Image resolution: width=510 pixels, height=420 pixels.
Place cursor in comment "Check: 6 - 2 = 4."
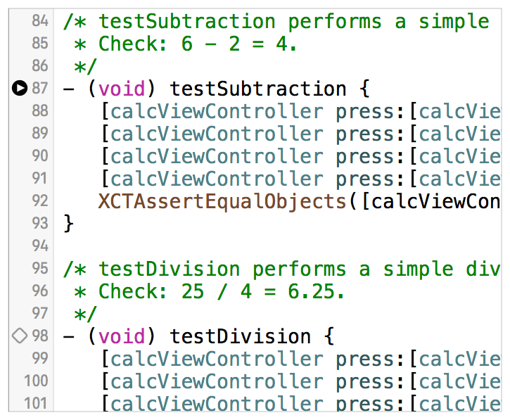197,44
